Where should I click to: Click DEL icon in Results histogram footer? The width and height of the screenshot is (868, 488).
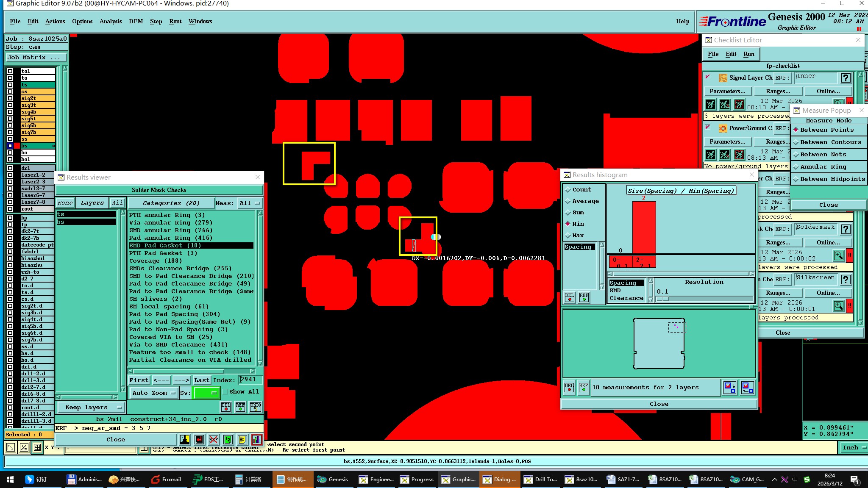tap(569, 387)
